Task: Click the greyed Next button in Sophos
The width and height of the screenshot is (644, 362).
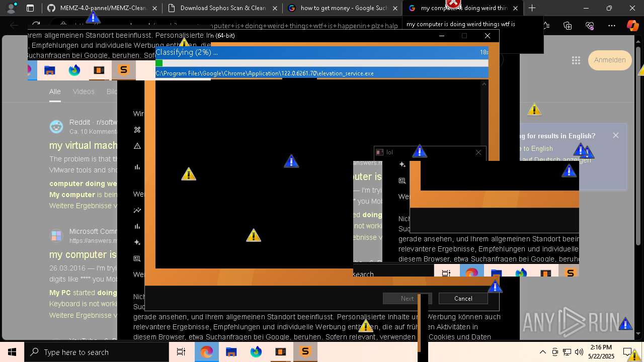Action: 407,298
